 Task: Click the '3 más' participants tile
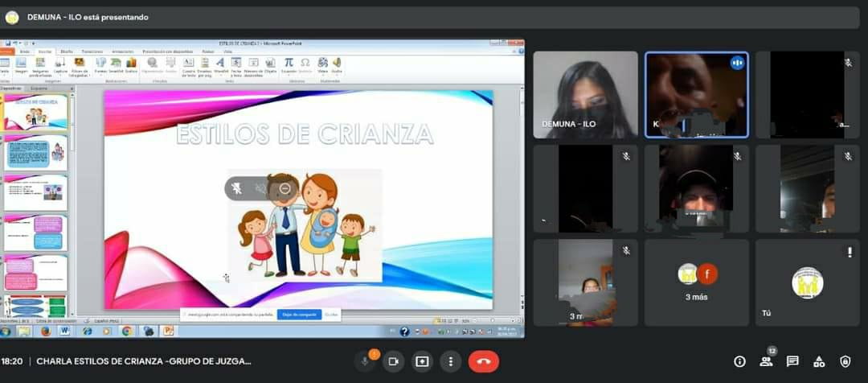point(696,282)
